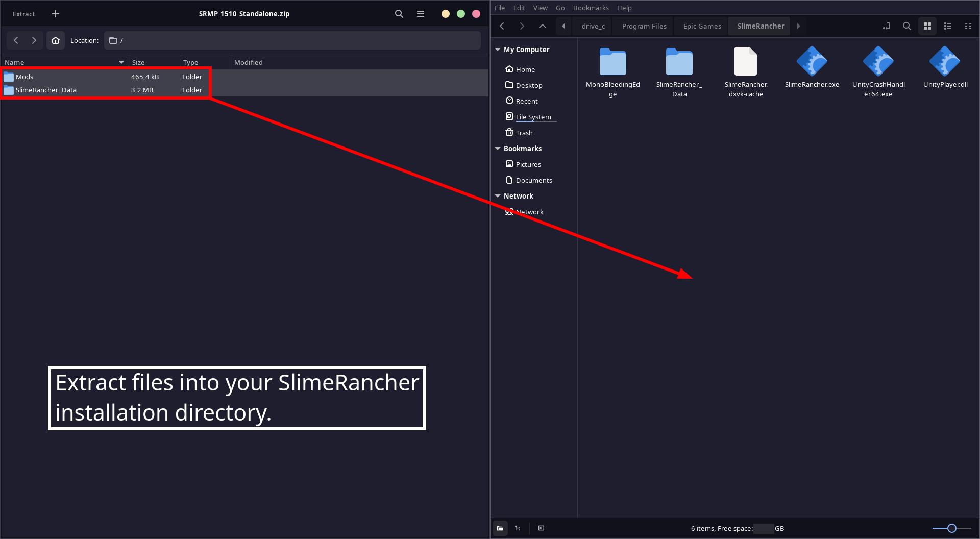Switch to icon grid view

point(927,26)
